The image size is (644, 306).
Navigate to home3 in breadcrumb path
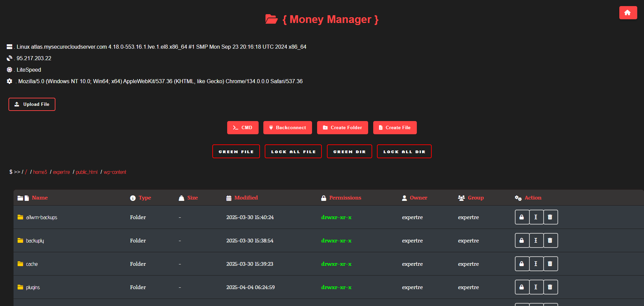pyautogui.click(x=40, y=172)
